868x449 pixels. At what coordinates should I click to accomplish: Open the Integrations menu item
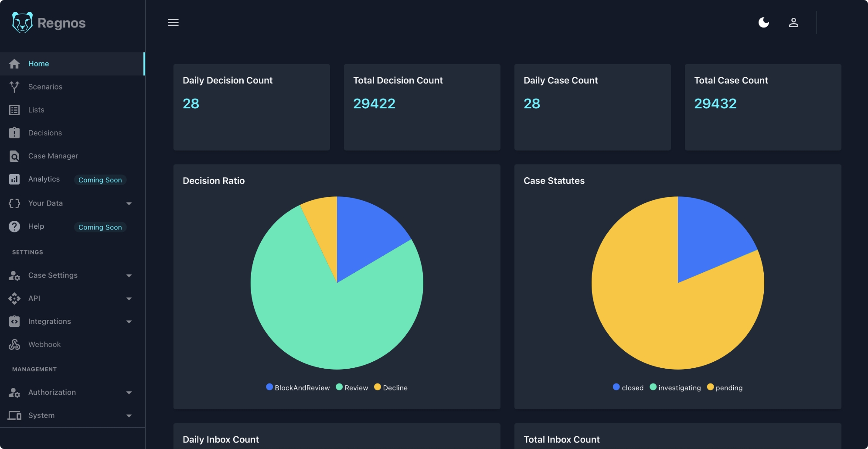click(x=50, y=321)
